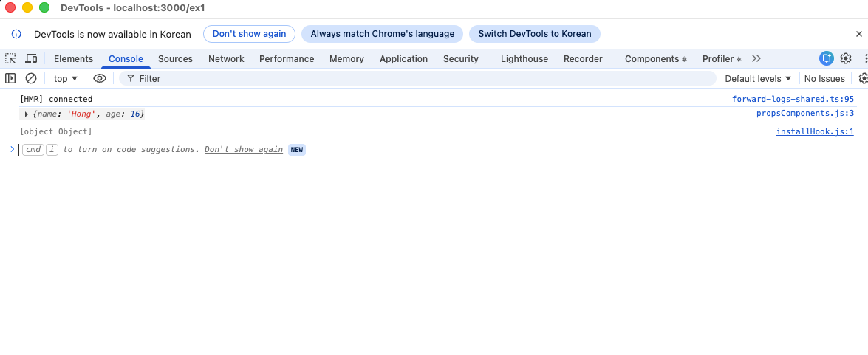Clear the console with the clear icon
The width and height of the screenshot is (868, 355).
pos(31,78)
